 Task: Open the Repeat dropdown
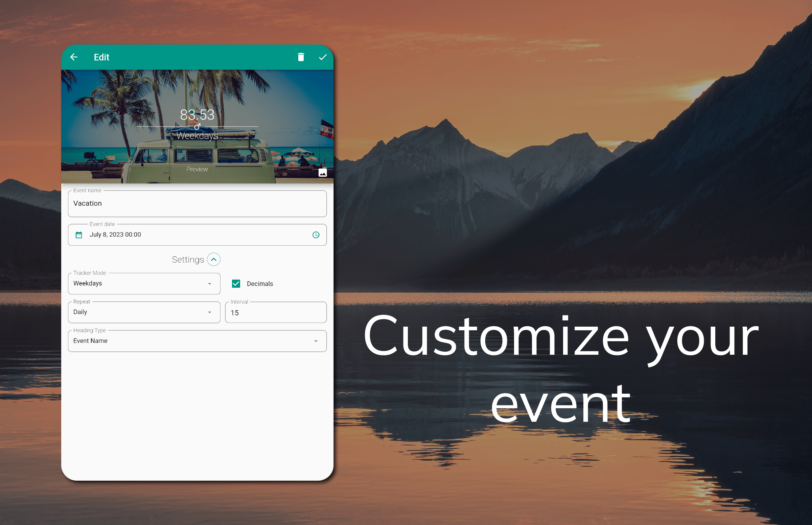point(144,312)
